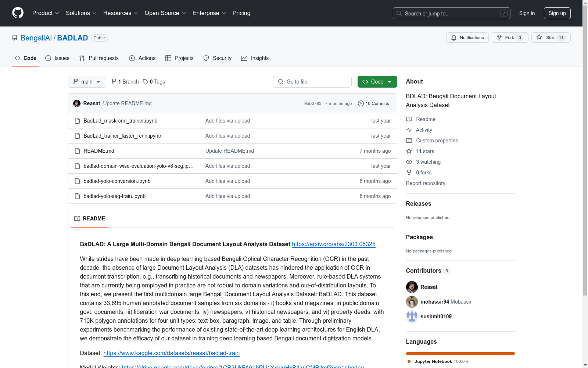
Task: Click file icon next to README.md
Action: click(77, 151)
